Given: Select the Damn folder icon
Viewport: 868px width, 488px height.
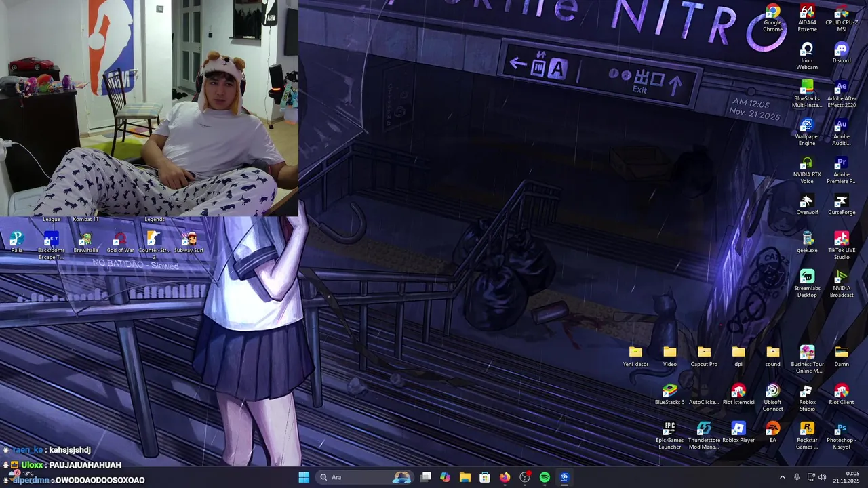Looking at the screenshot, I should click(x=842, y=357).
